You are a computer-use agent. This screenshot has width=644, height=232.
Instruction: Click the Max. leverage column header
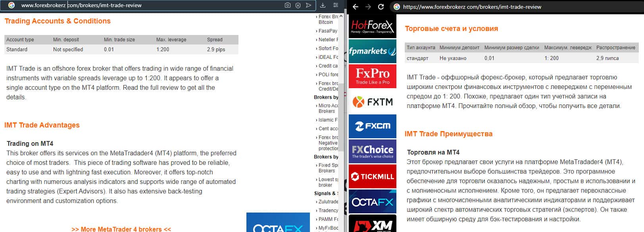pos(171,40)
